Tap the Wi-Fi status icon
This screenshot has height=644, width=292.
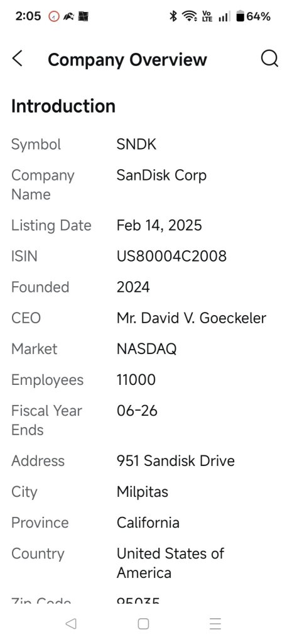point(190,16)
